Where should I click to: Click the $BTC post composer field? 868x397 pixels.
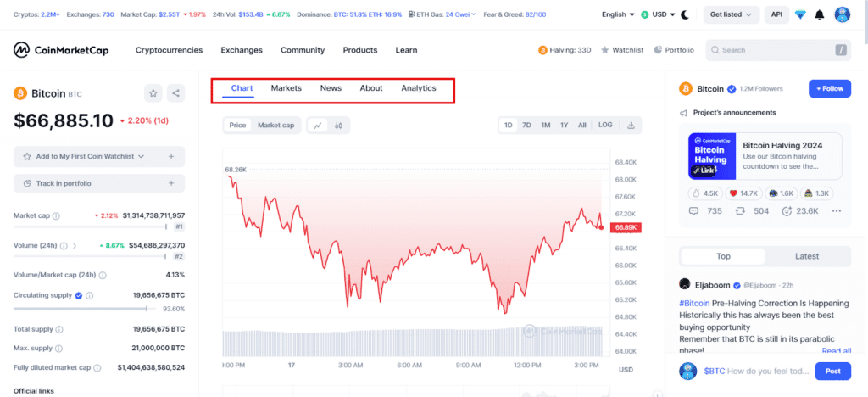[757, 371]
